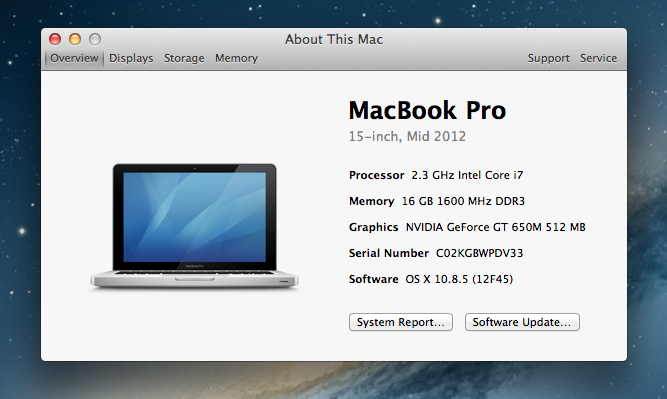The width and height of the screenshot is (667, 399).
Task: Click the Processor 2.3 GHz Intel Core i7 line
Action: [436, 175]
